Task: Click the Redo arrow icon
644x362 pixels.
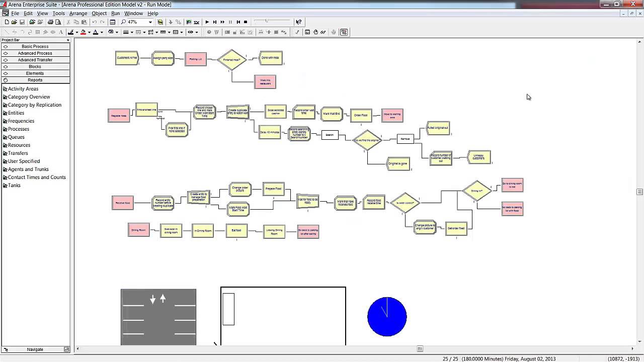Action: coord(102,22)
